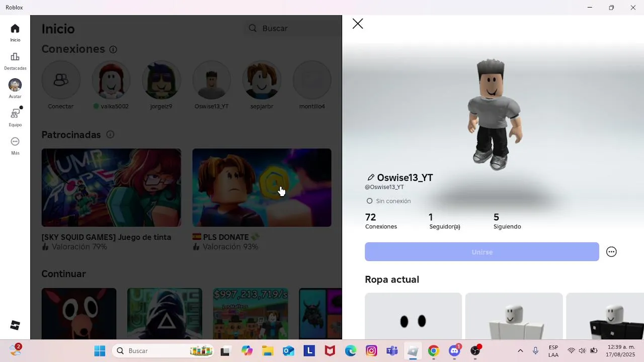
Task: Click the Conectar connection icon
Action: click(61, 80)
